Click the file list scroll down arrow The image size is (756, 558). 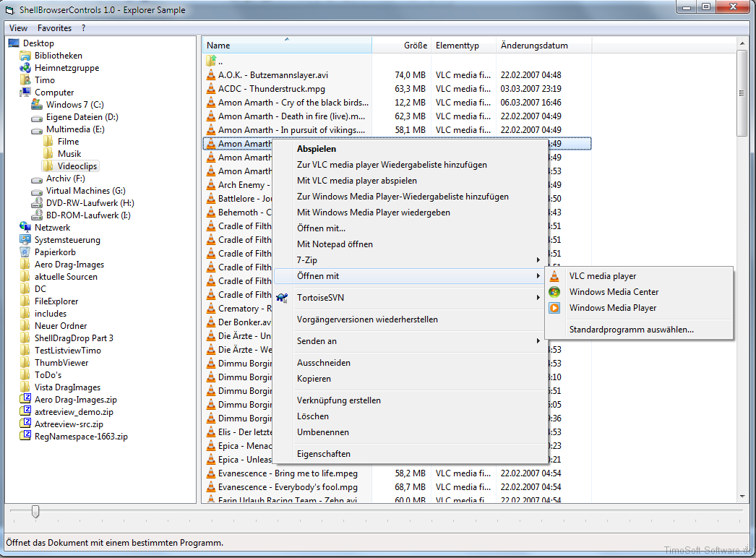pos(742,497)
